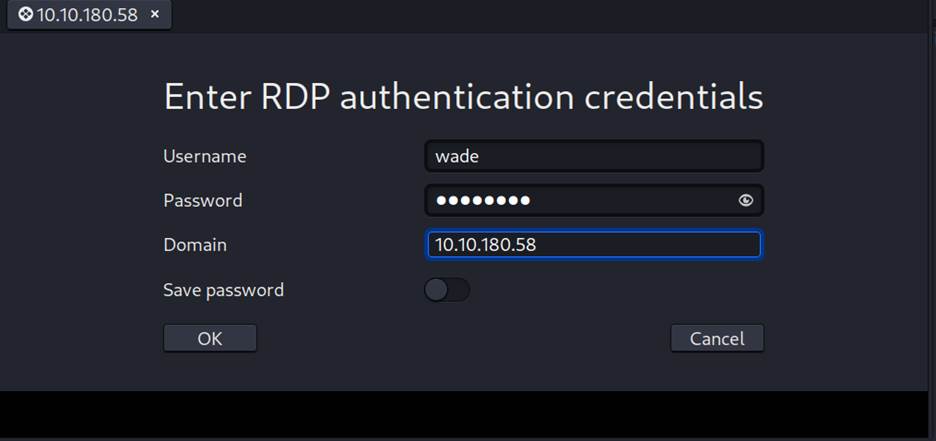This screenshot has height=441, width=936.
Task: Click the Domain label text
Action: (x=194, y=244)
